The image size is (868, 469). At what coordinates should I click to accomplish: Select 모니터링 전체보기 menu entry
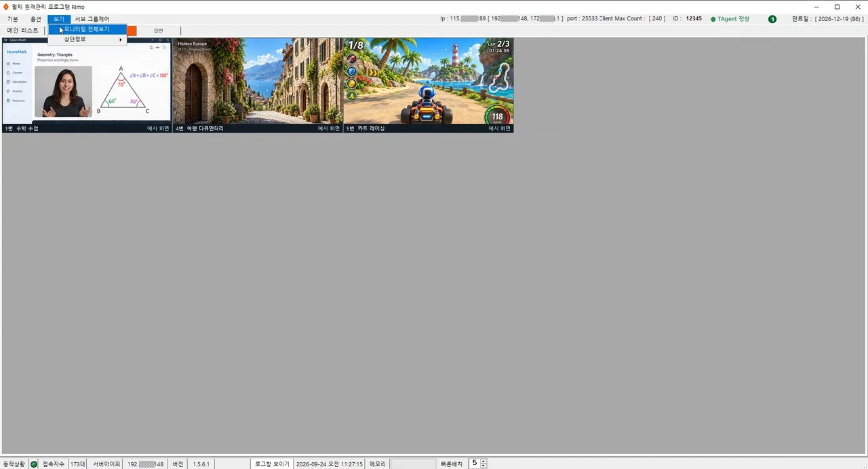click(87, 29)
